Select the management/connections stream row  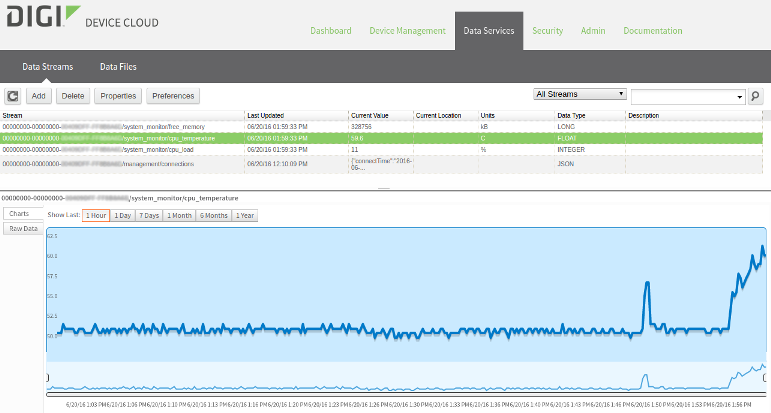click(x=381, y=164)
